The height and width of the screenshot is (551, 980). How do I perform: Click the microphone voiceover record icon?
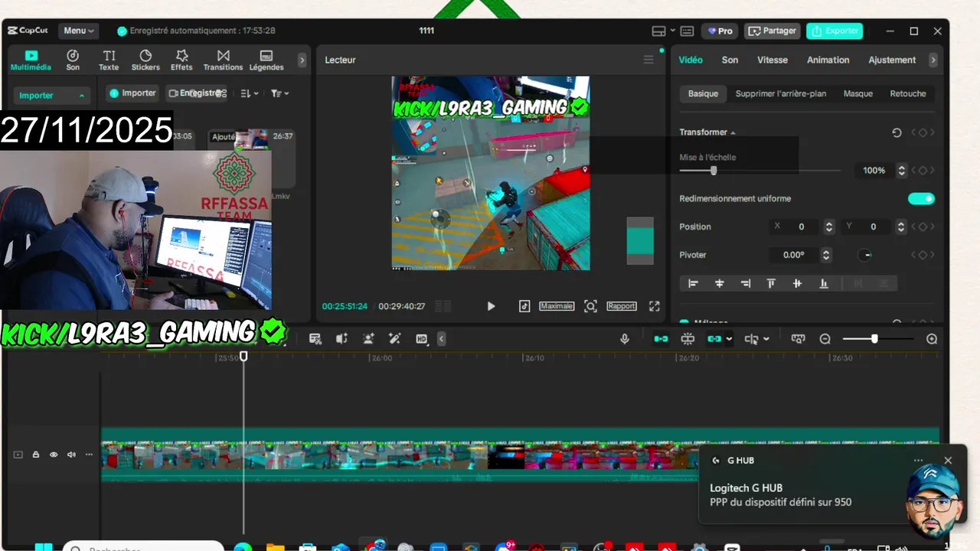click(625, 339)
